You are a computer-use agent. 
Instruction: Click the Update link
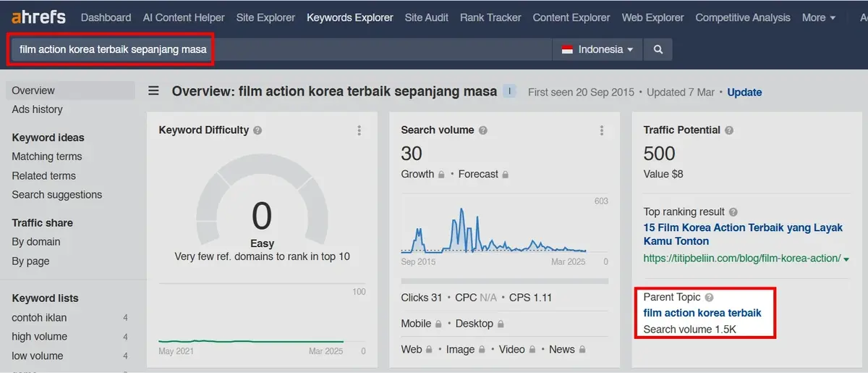point(744,92)
